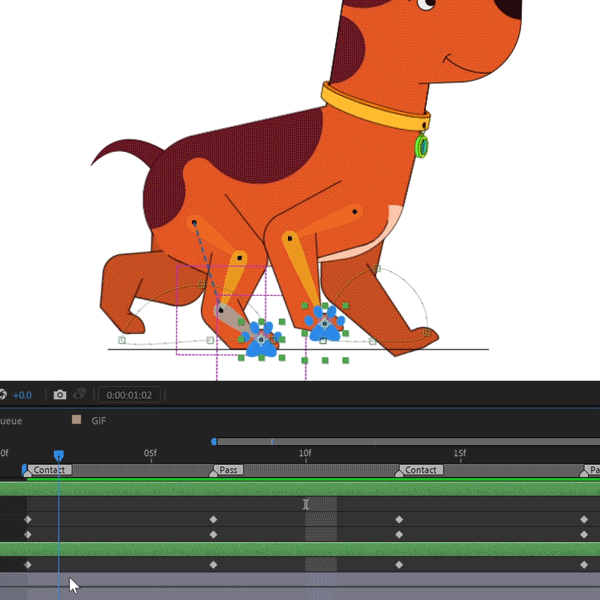Select the lowest-row keyframe under the Pass marker
The image size is (600, 600).
coord(214,564)
